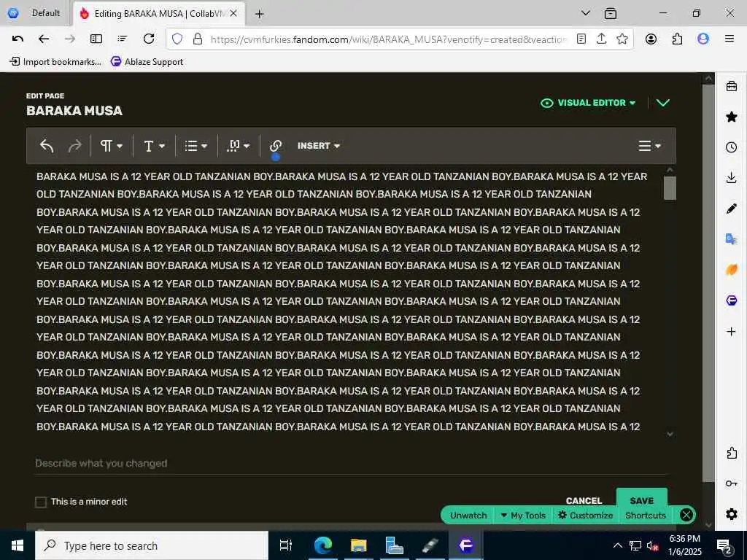Undo the last edit in editor toolbar
747x560 pixels.
47,146
